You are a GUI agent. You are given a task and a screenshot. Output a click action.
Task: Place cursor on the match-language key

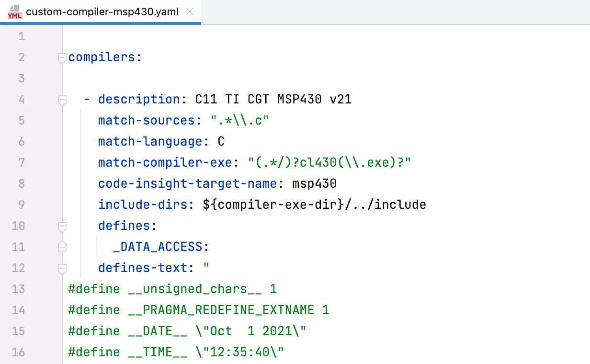(x=150, y=141)
